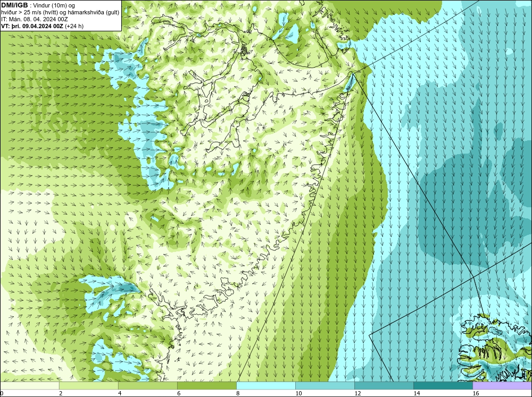Click the 12–14 m/s teal legend swatch
Viewport: 532px width, 397px height.
[x=384, y=385]
